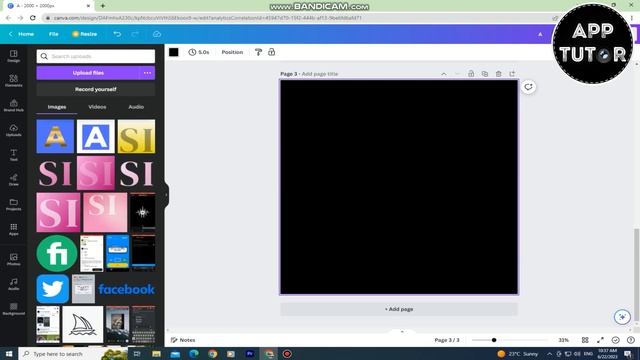
Task: Switch to the Videos tab
Action: (x=97, y=107)
